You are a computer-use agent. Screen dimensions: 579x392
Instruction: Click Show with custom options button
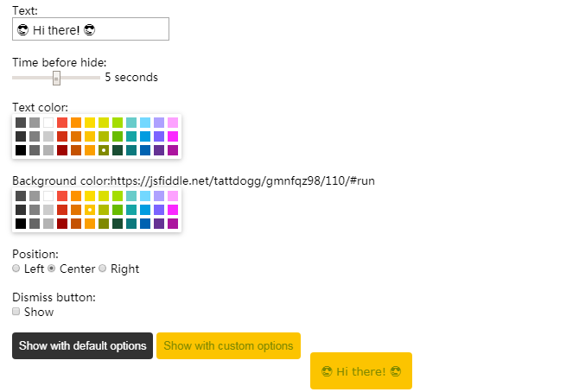228,346
